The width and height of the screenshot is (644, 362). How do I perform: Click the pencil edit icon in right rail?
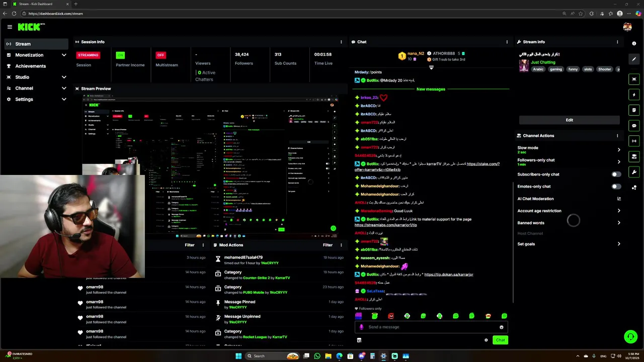point(634,59)
